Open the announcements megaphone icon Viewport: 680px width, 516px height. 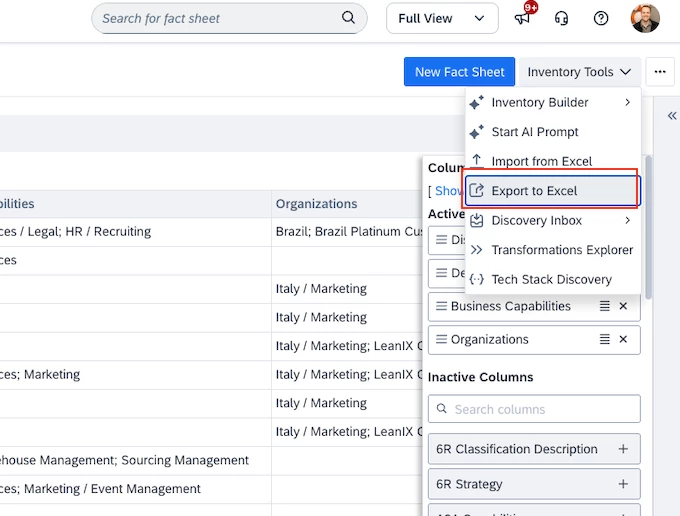[522, 18]
